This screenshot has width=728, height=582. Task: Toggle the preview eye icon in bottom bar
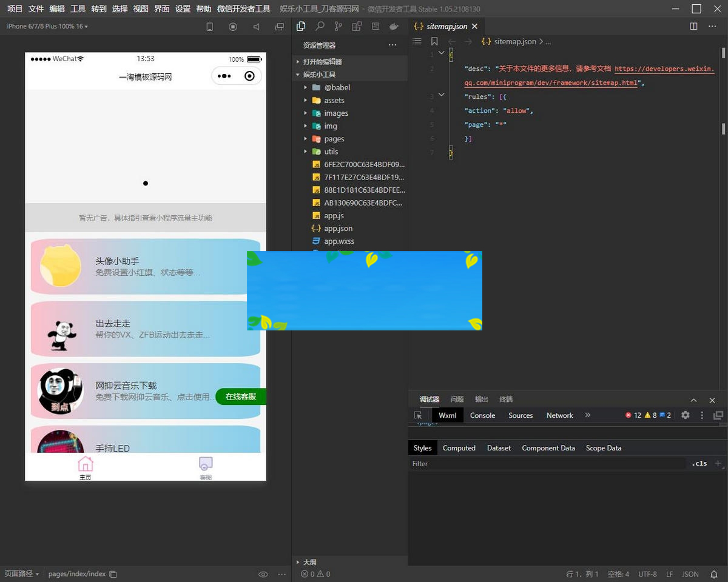point(263,574)
